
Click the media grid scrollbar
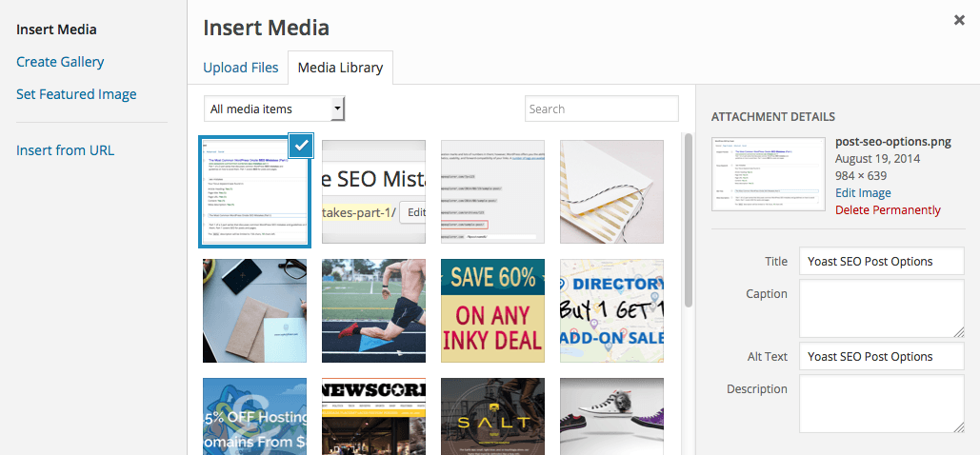[689, 219]
